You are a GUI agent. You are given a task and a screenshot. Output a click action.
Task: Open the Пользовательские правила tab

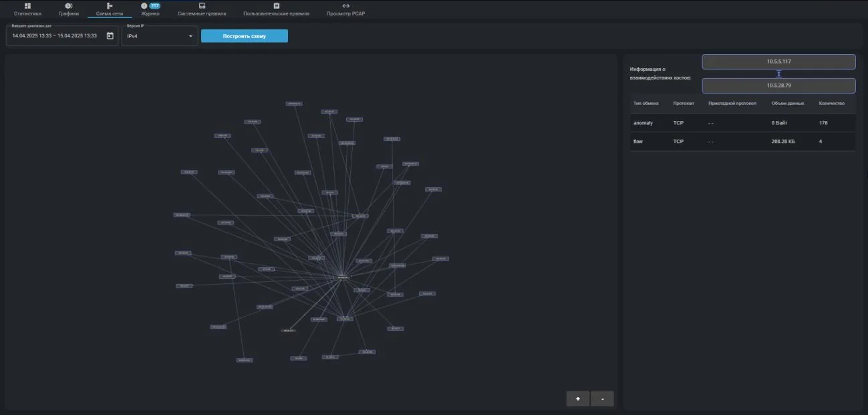pyautogui.click(x=277, y=9)
